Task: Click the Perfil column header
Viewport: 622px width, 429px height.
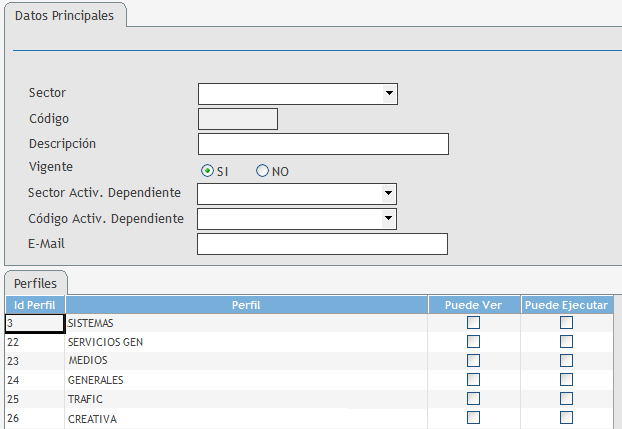Action: pos(246,304)
